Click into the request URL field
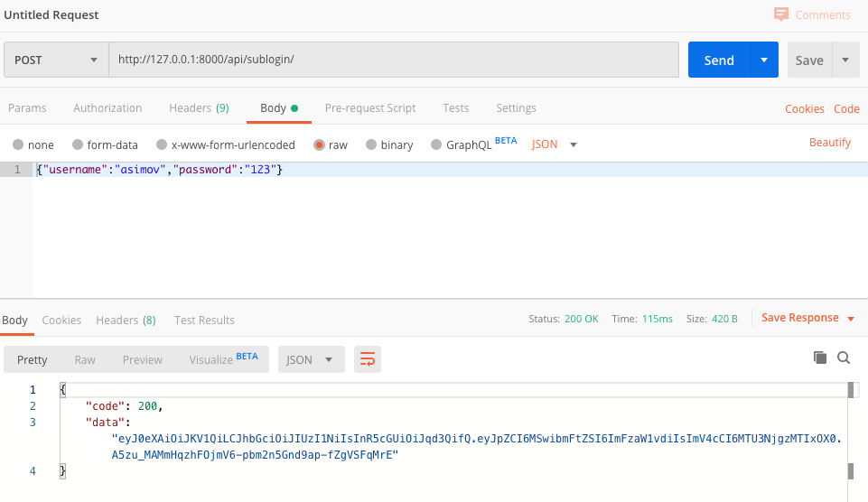This screenshot has width=868, height=502. 394,60
